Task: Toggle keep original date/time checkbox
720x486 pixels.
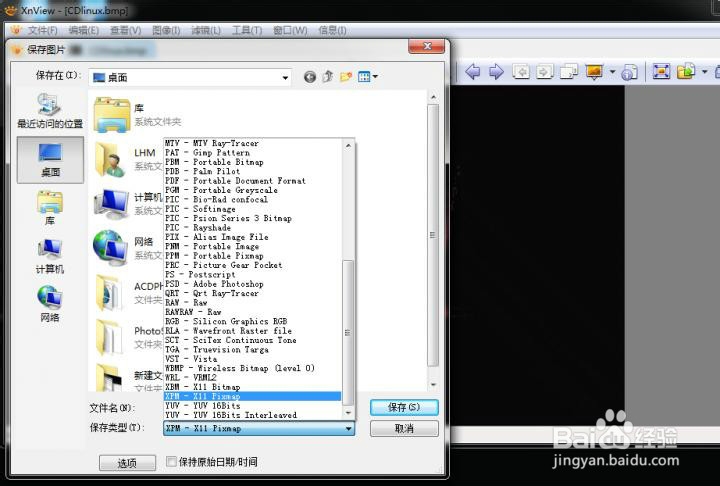Action: click(171, 461)
